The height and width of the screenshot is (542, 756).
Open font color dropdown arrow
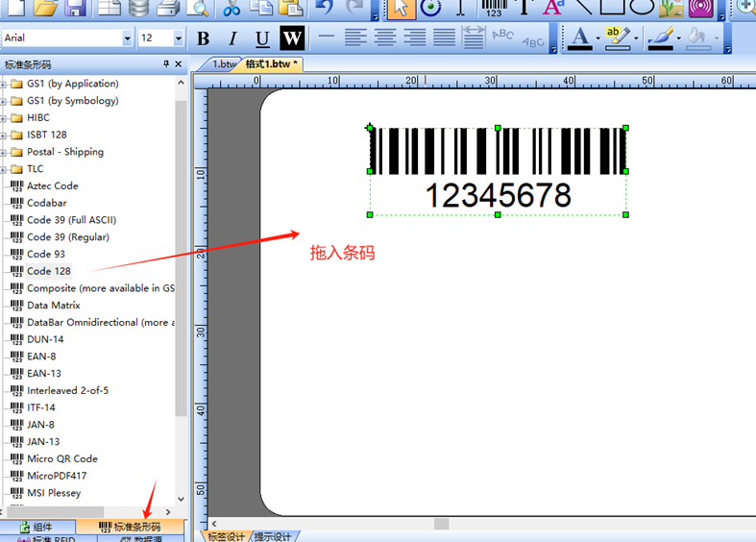(x=597, y=38)
